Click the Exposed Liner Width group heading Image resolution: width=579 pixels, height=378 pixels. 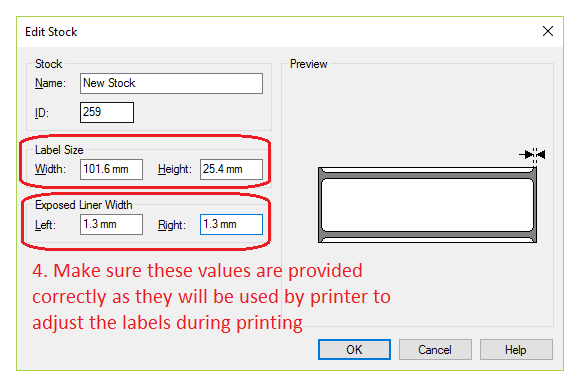click(83, 205)
